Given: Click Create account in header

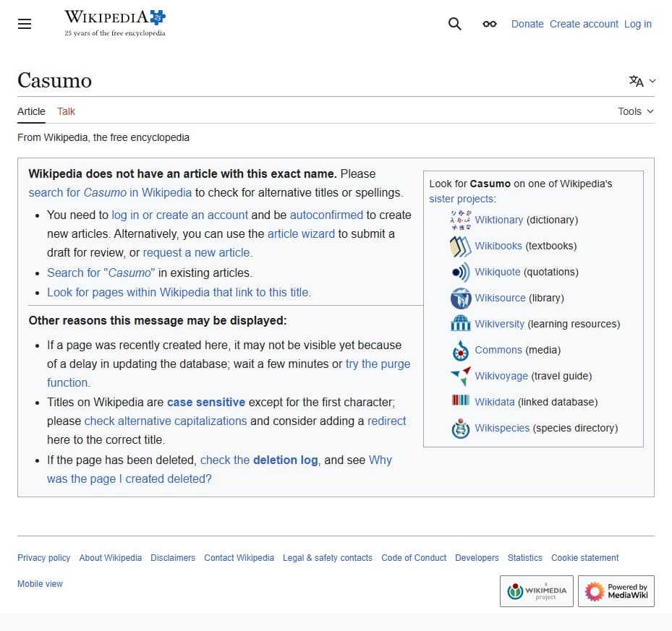Looking at the screenshot, I should pos(584,24).
